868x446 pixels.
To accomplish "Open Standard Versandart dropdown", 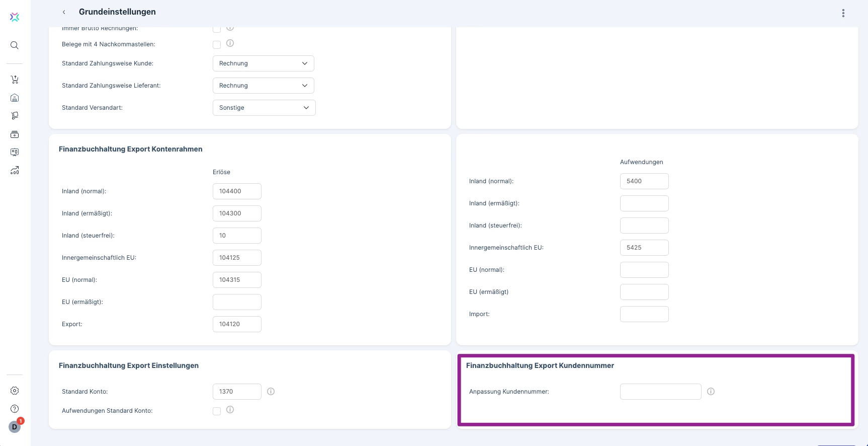I will click(264, 108).
